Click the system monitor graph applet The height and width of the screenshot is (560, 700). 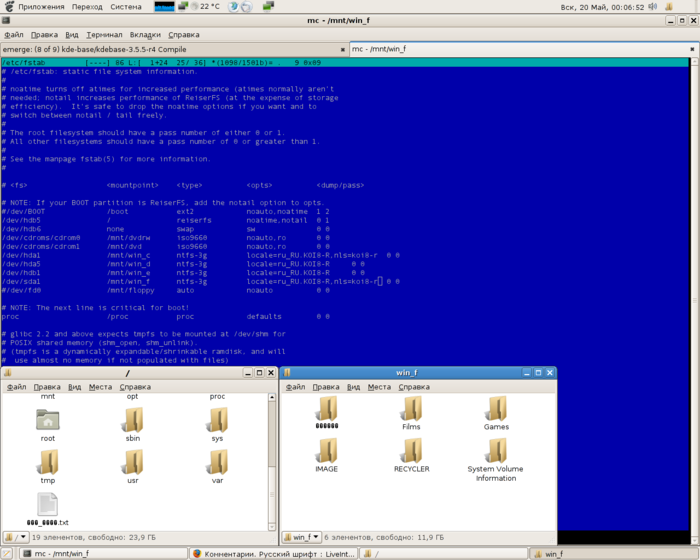pos(164,6)
